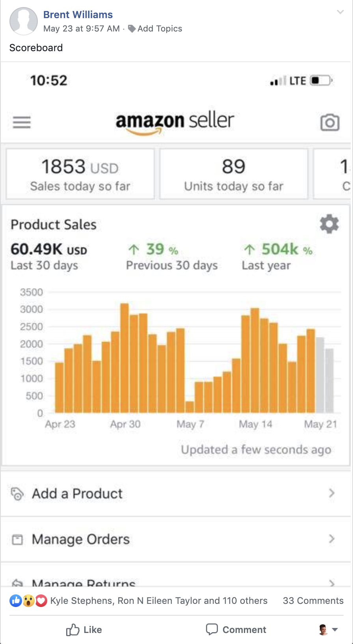View the 33 Comments link

(313, 601)
